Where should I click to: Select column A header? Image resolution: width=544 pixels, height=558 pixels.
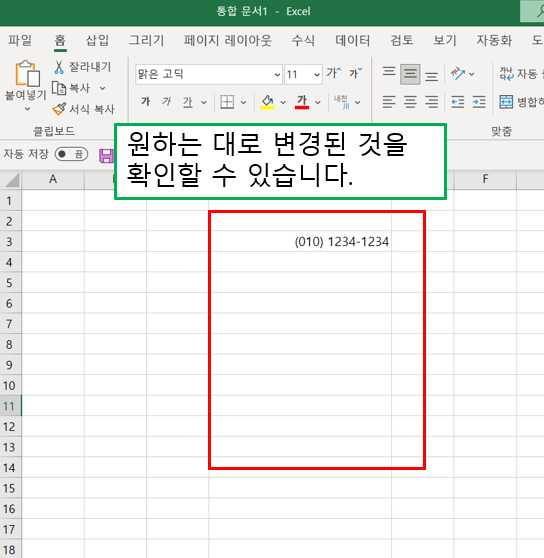pyautogui.click(x=53, y=179)
